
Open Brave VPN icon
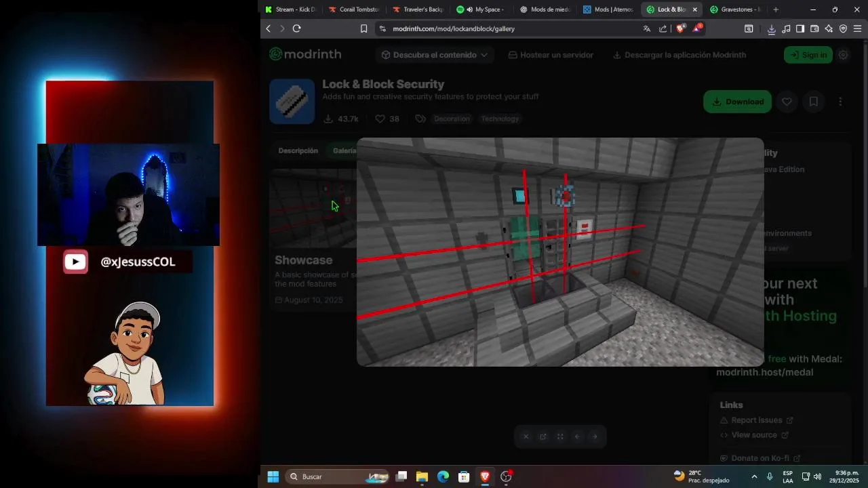point(843,28)
